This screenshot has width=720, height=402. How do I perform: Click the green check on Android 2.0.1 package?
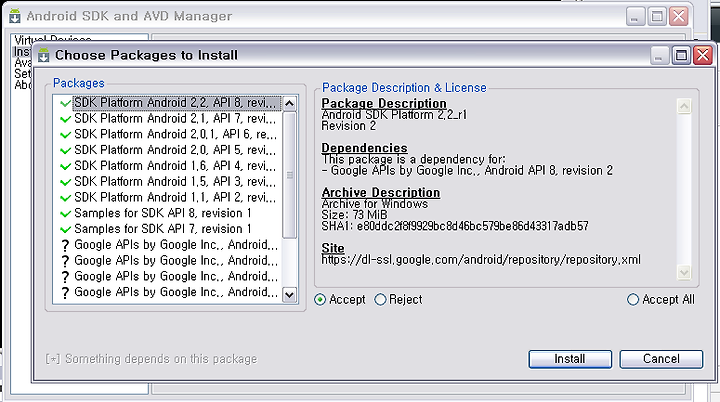(65, 135)
